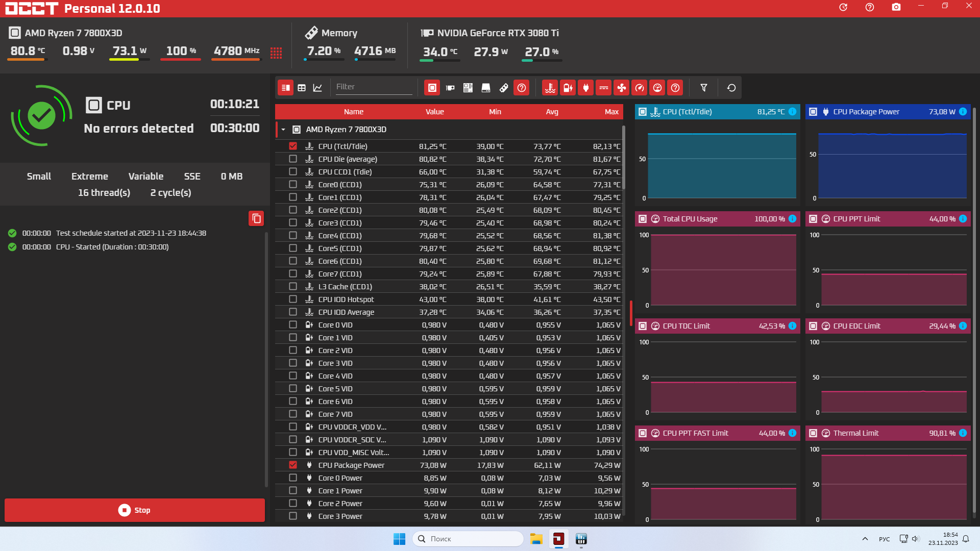Stop the running CPU test
This screenshot has height=551, width=980.
[x=135, y=510]
